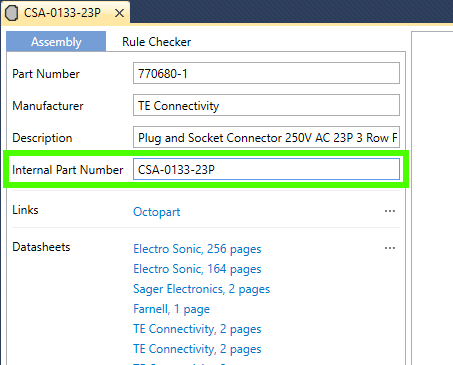
Task: Switch to the Assembly tab
Action: click(56, 42)
